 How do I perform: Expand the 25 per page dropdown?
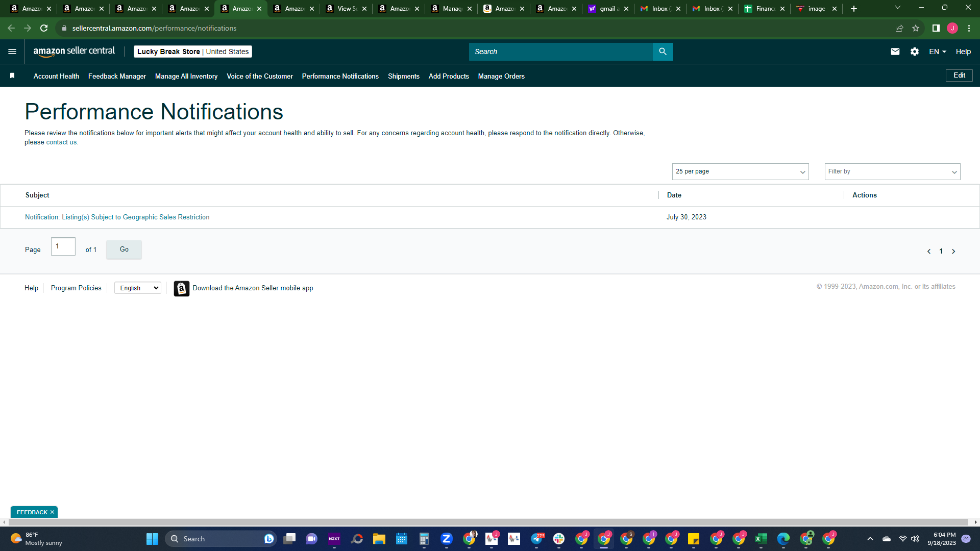(x=740, y=171)
